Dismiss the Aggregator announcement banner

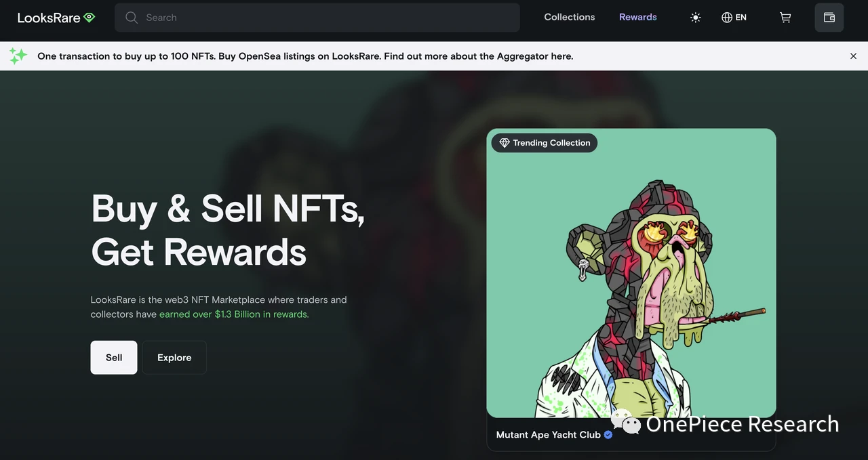click(853, 56)
